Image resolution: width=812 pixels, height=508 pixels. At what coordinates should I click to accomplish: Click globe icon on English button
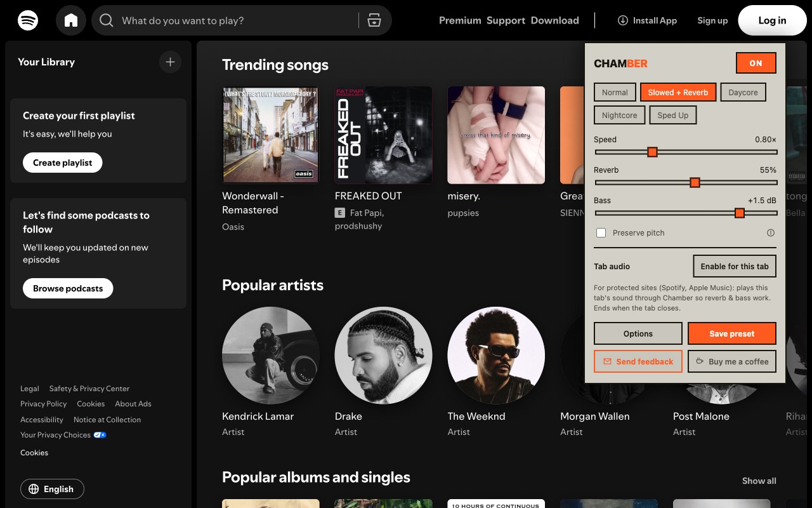(34, 489)
